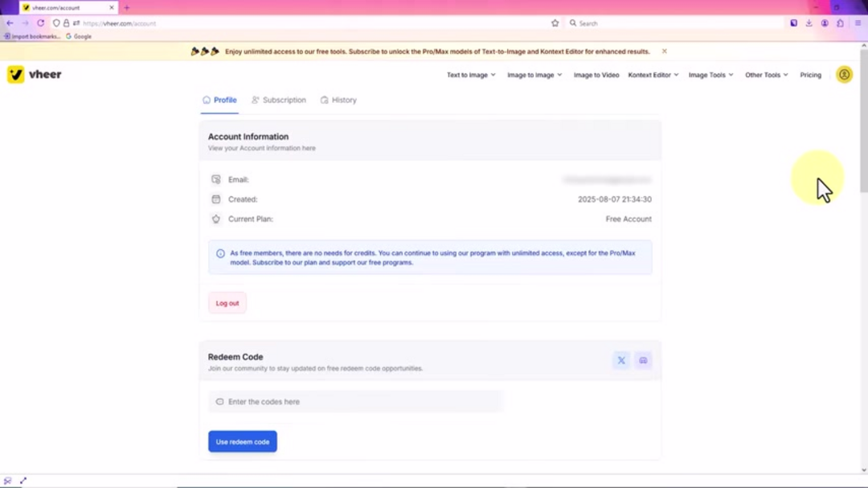Open the Firefox hamburger menu

858,23
